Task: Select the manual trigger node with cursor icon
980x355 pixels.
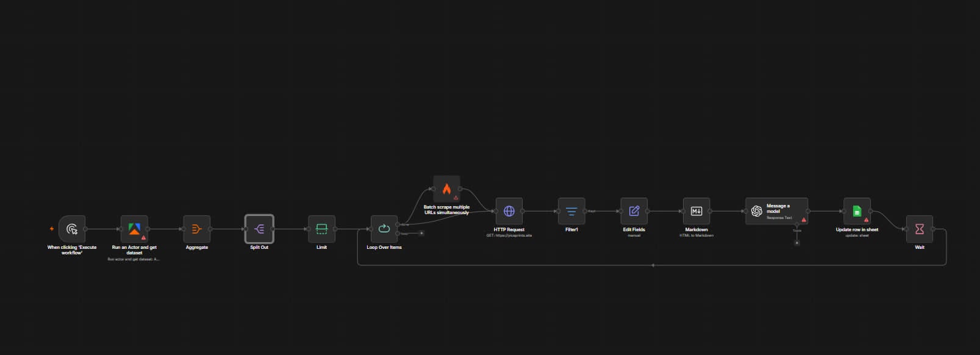Action: click(72, 229)
